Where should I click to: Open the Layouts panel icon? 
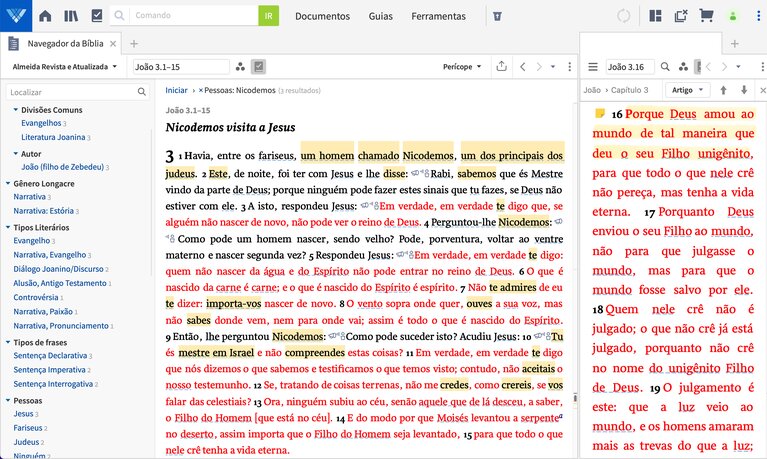coord(655,16)
